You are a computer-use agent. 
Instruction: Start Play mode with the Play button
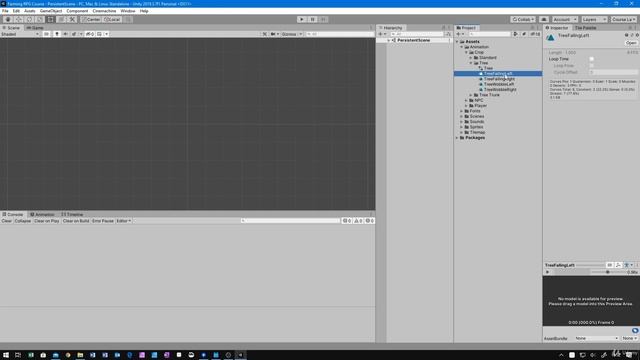pos(302,20)
